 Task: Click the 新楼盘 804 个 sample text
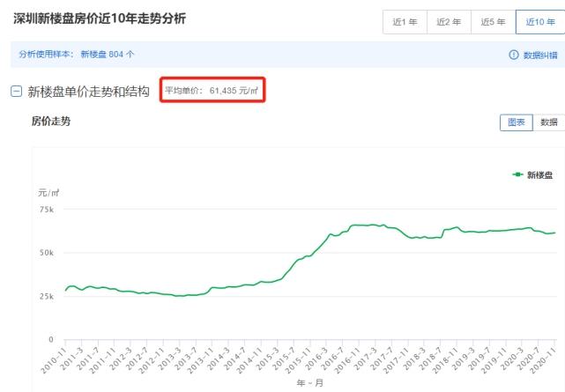click(108, 54)
